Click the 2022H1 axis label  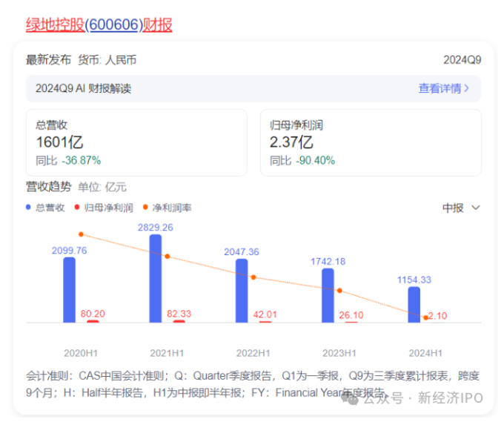tap(253, 353)
